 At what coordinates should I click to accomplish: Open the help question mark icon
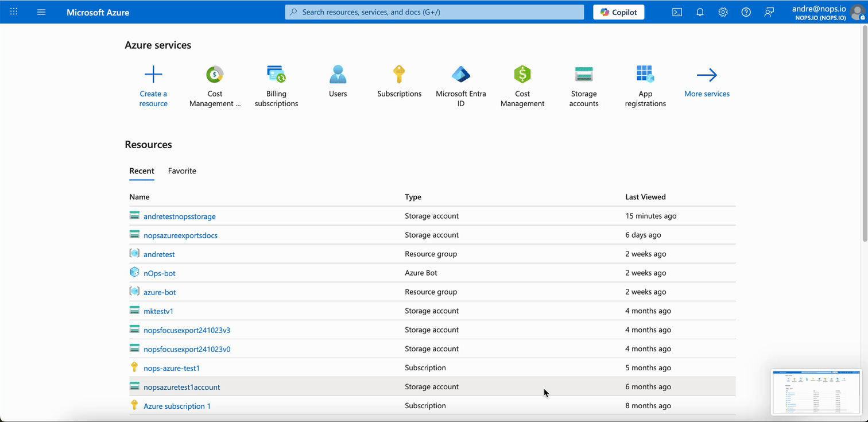tap(746, 11)
